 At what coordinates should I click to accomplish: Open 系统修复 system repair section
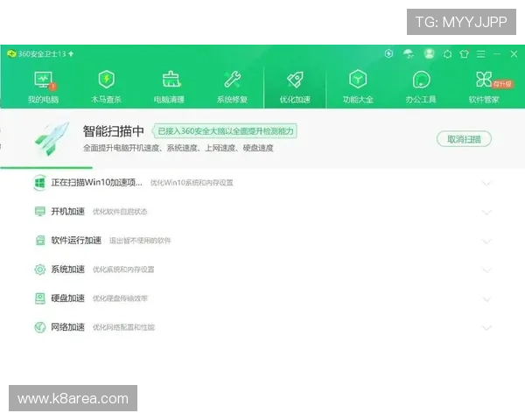point(232,87)
